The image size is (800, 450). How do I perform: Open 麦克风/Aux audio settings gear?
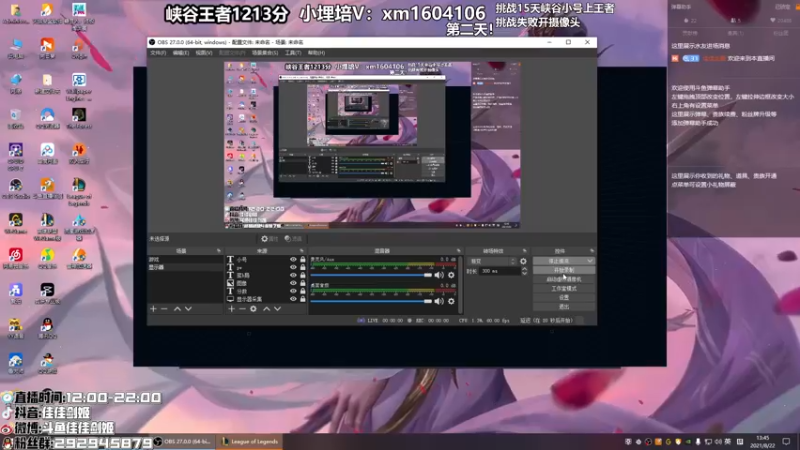[451, 275]
